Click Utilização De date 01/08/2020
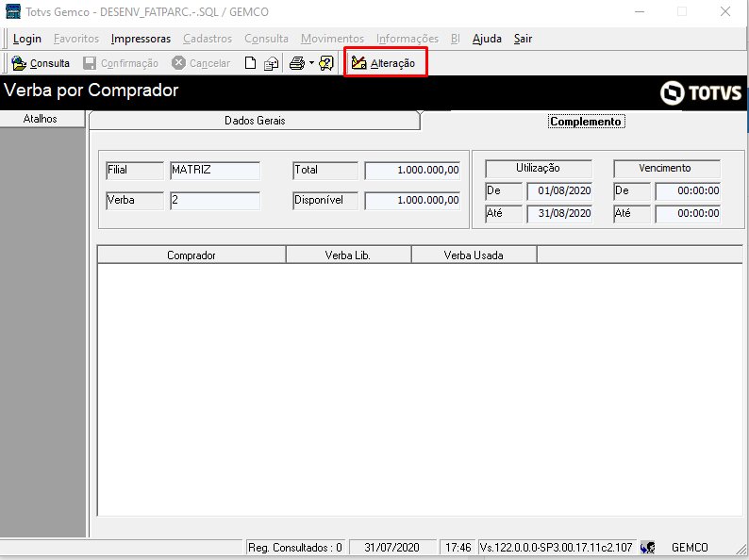Image resolution: width=749 pixels, height=560 pixels. (559, 191)
